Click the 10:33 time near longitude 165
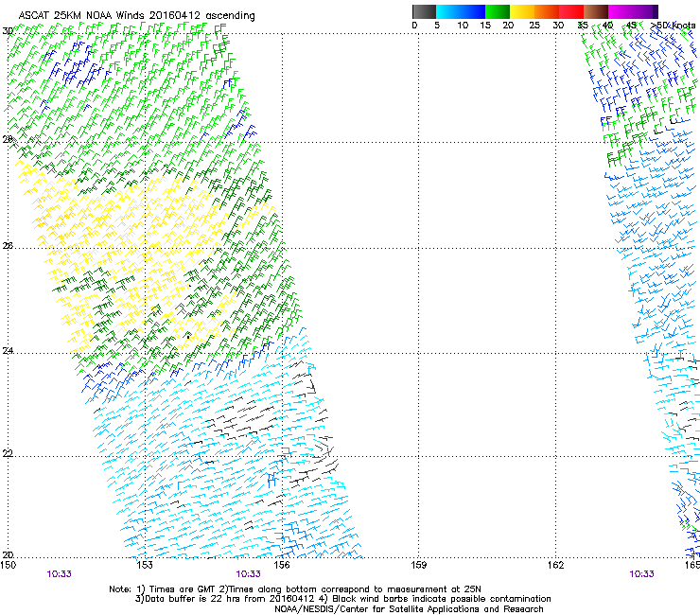The image size is (700, 615). (x=641, y=574)
